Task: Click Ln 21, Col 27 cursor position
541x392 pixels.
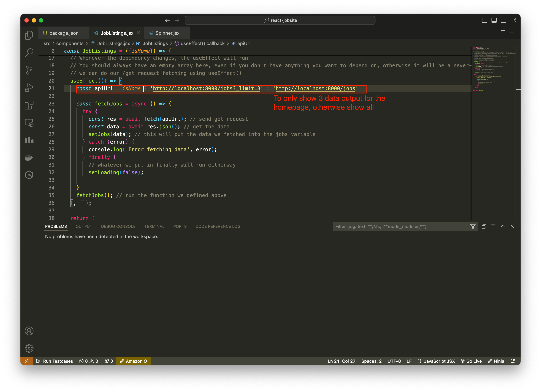Action: coord(341,361)
